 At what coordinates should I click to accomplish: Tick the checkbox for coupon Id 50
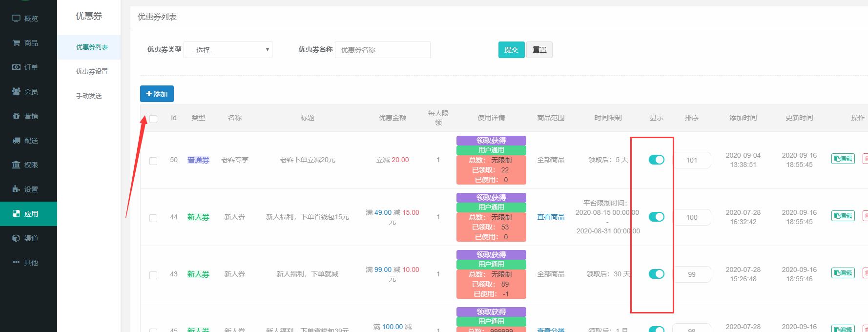[x=153, y=161]
